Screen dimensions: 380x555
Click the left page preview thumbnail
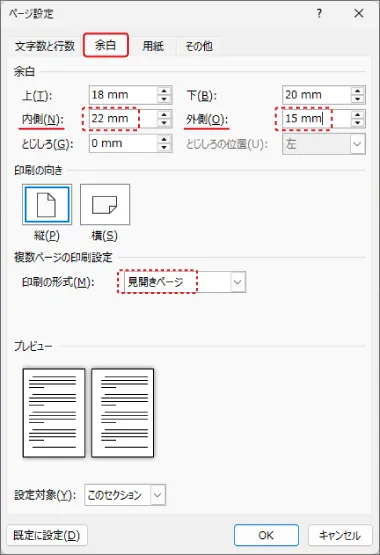(54, 413)
